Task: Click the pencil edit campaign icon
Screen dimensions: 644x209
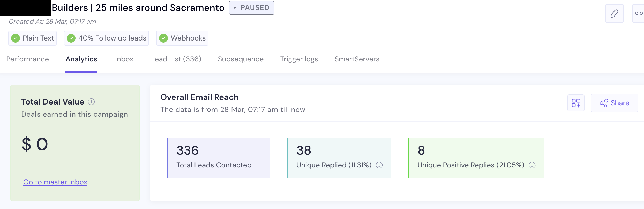Action: point(614,13)
